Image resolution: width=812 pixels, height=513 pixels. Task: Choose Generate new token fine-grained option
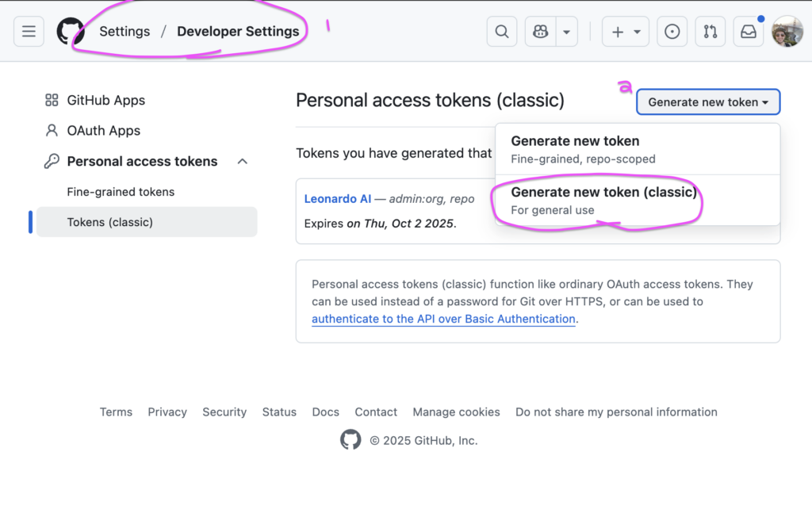[x=638, y=149]
